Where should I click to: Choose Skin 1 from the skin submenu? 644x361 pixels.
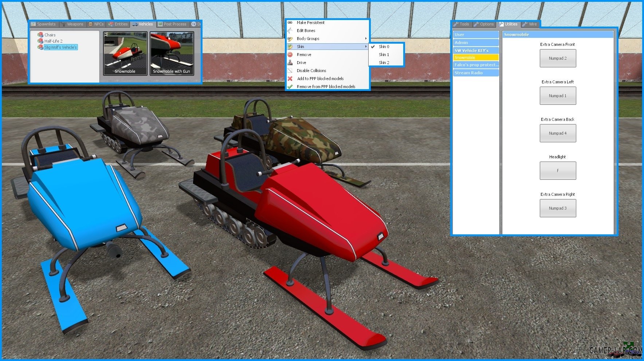tap(386, 55)
